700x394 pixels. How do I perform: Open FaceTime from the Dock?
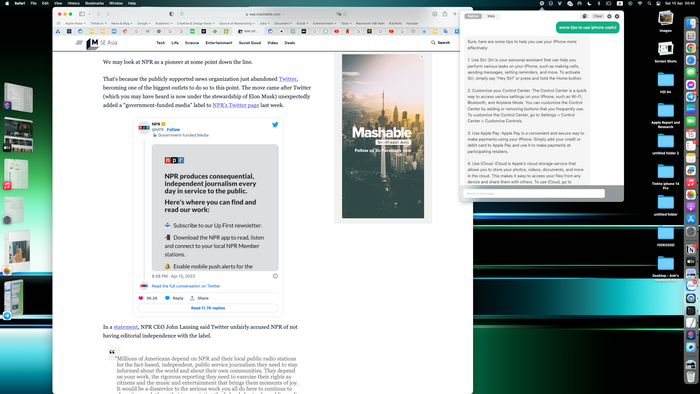click(x=691, y=121)
